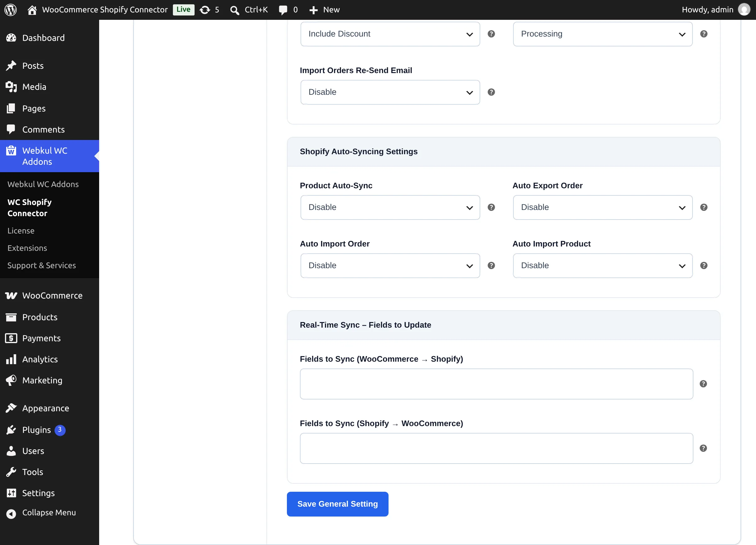The width and height of the screenshot is (756, 545).
Task: Click Save General Setting button
Action: 337,504
